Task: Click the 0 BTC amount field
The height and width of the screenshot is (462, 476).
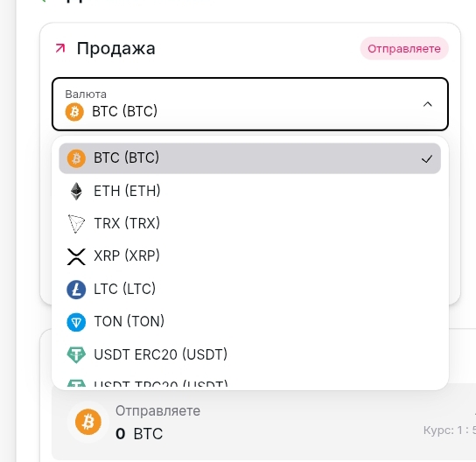Action: pos(139,433)
